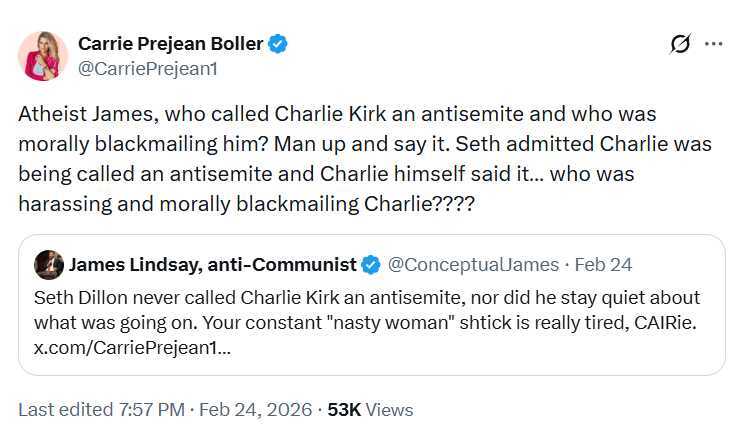
Task: Click the blue verified badge beside Carrie's name
Action: [281, 43]
